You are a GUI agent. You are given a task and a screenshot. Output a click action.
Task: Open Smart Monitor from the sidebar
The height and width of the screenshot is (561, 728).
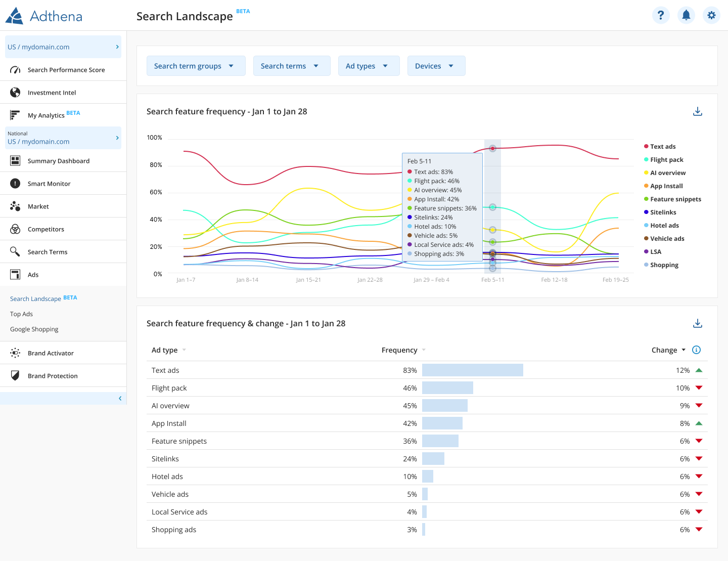(49, 184)
